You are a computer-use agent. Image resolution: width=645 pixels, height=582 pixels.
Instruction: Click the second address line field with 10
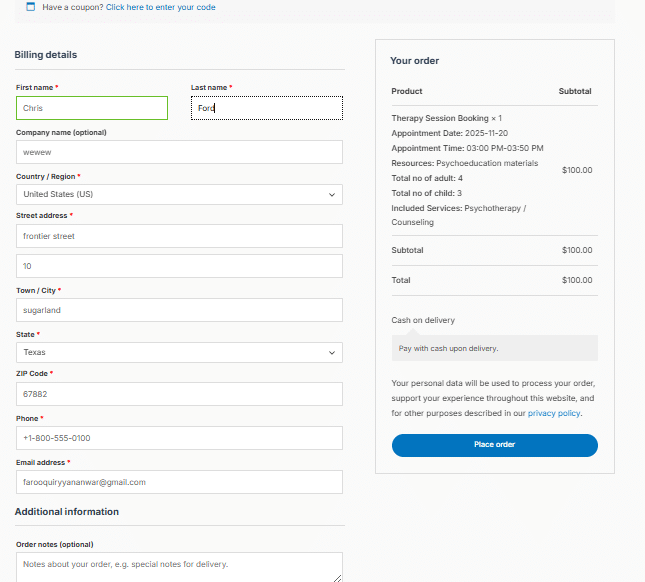tap(179, 266)
